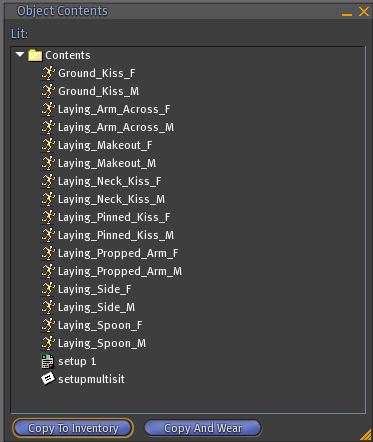This screenshot has height=442, width=373.
Task: Select the Laying_Side_M animation entry
Action: pos(96,307)
